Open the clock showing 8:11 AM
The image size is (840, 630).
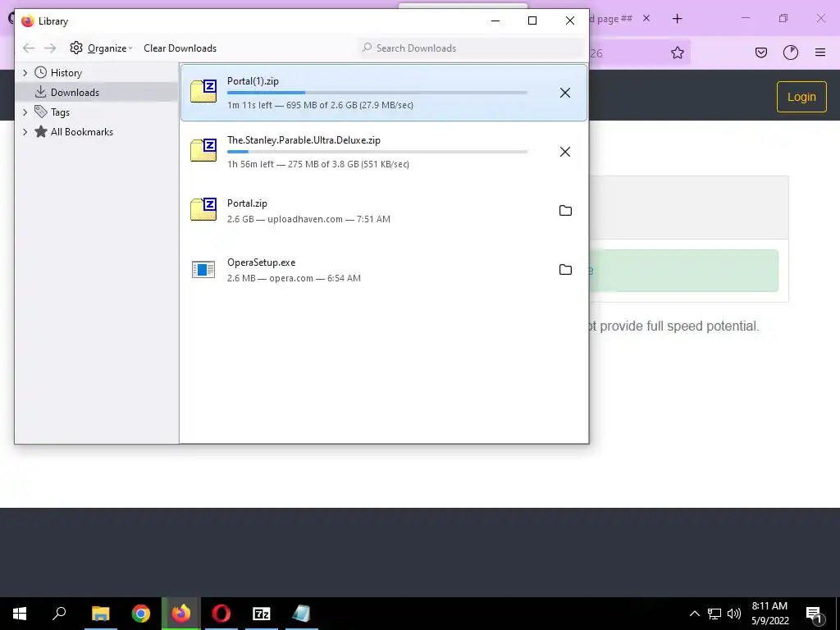[x=769, y=614]
